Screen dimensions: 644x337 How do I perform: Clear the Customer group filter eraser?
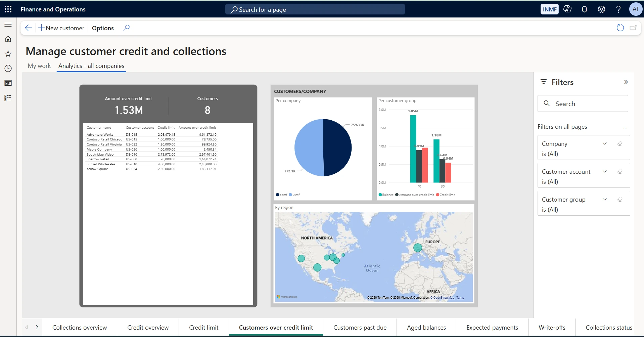(x=620, y=200)
